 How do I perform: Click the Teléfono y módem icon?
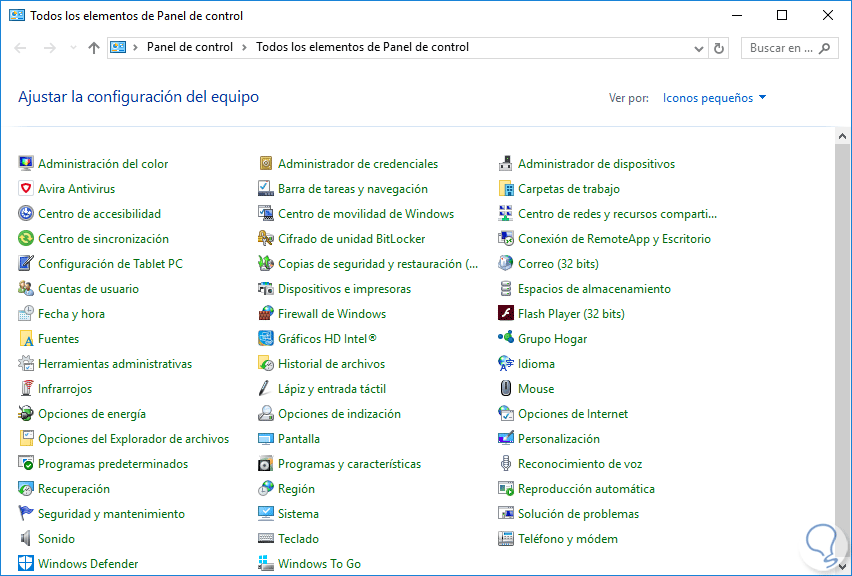[505, 539]
